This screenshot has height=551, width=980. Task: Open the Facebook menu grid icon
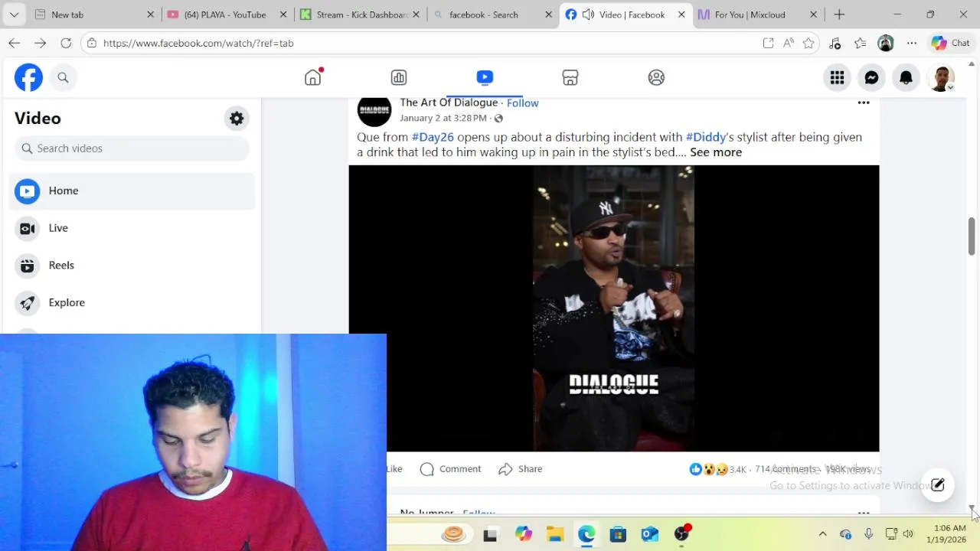tap(837, 77)
